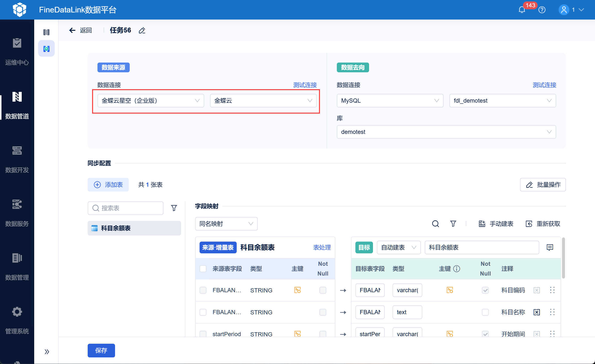Toggle target Not Null for 开始期间 row

point(485,334)
